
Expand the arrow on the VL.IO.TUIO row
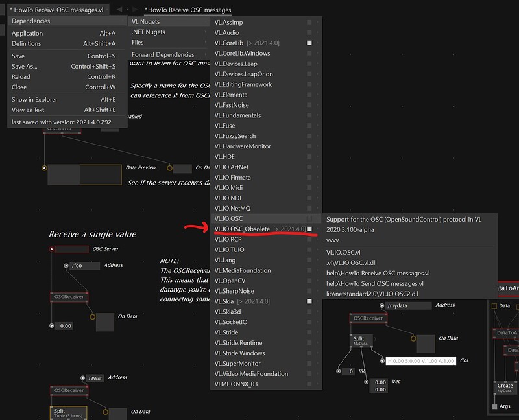pos(317,250)
